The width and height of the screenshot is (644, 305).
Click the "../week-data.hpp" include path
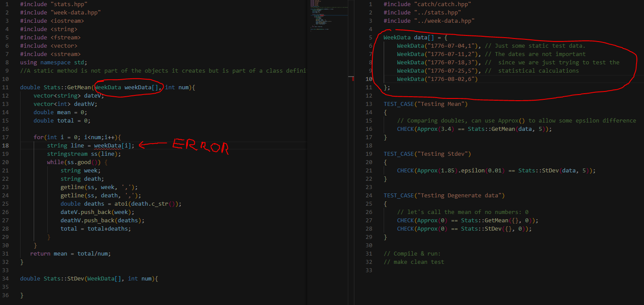(x=444, y=21)
